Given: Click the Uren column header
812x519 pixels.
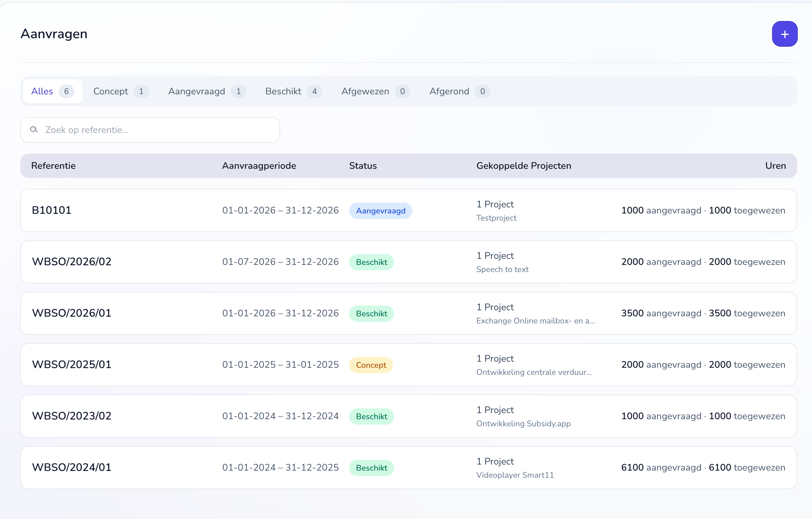Looking at the screenshot, I should tap(775, 166).
